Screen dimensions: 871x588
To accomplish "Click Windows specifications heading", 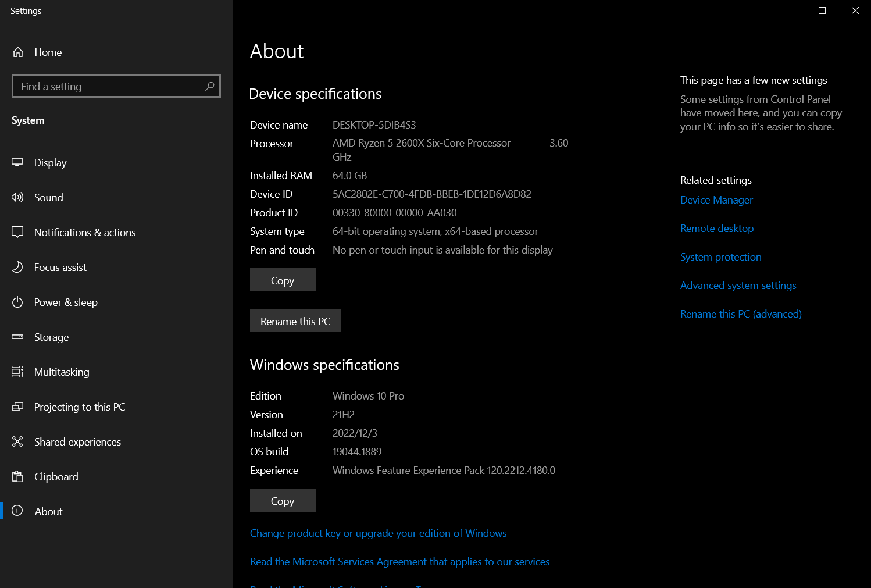I will [324, 365].
